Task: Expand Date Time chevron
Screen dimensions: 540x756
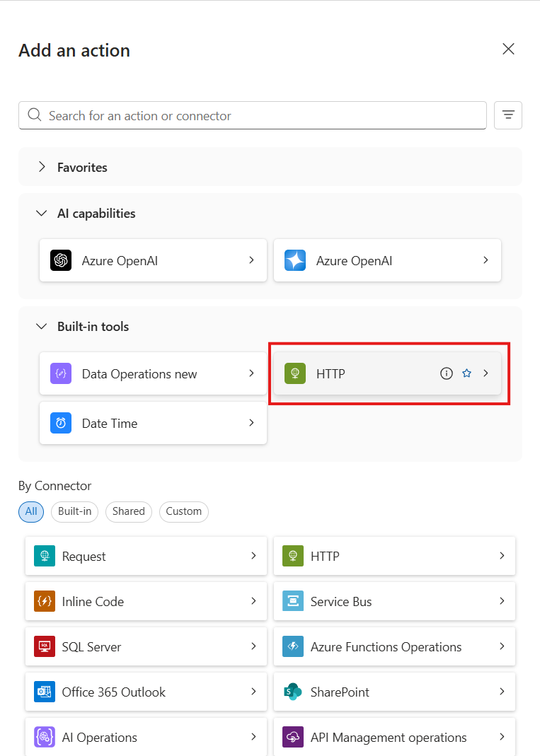Action: pos(251,423)
